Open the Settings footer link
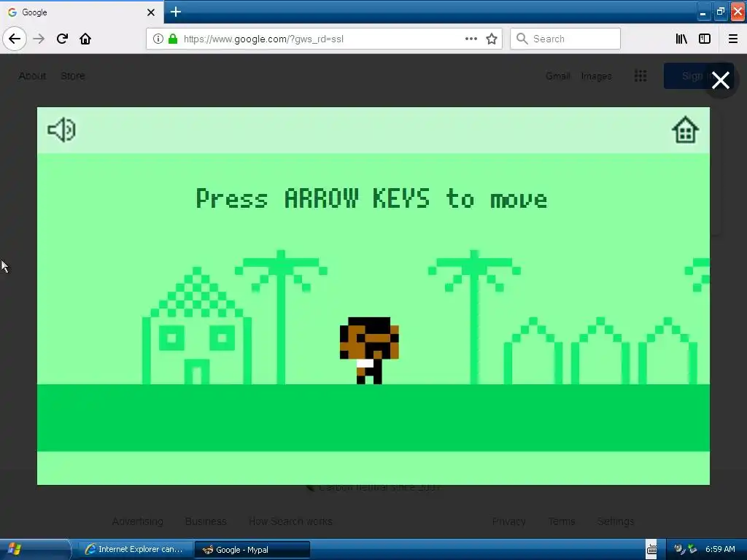Screen dimensions: 747x560 point(616,521)
